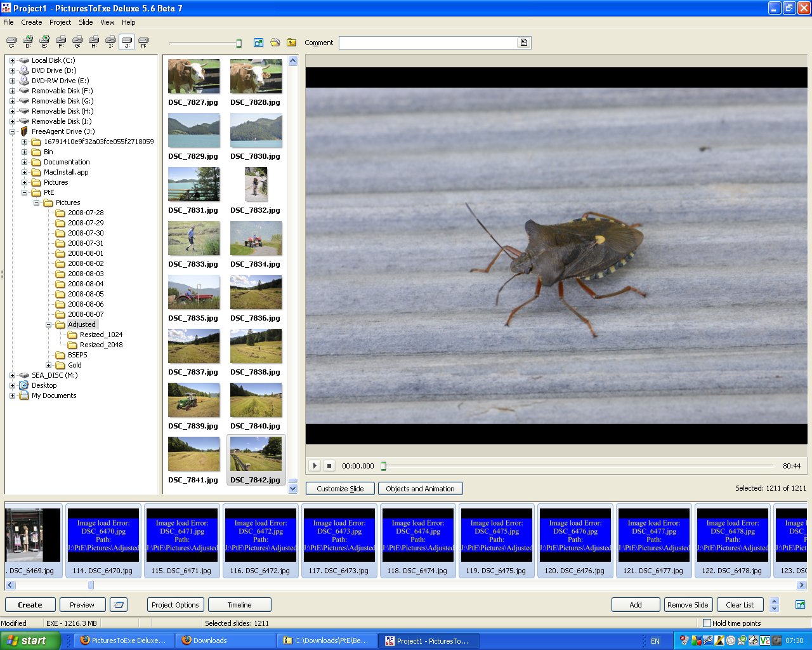
Task: Go up one folder level icon
Action: coord(291,43)
